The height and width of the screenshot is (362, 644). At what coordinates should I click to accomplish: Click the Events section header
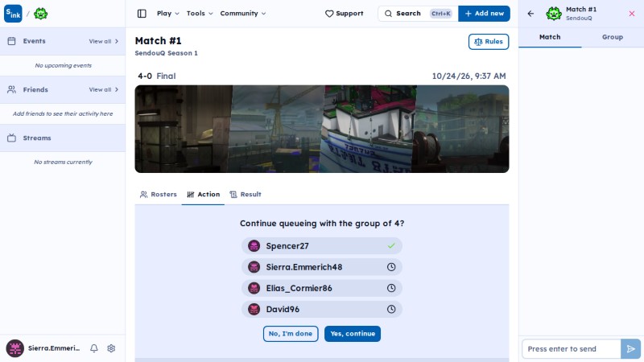(x=63, y=42)
